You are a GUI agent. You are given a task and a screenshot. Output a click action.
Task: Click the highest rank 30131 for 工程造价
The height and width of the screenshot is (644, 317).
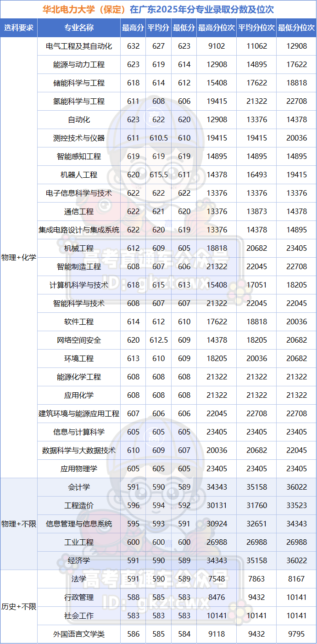[x=217, y=505]
